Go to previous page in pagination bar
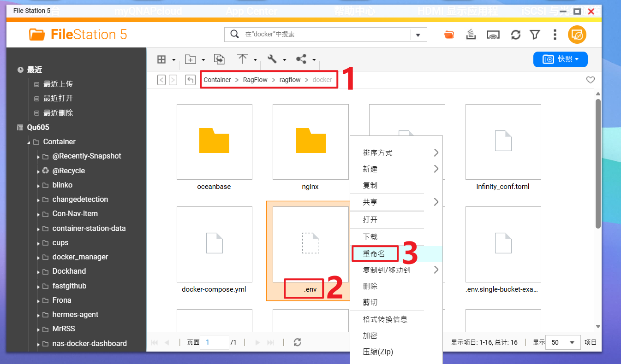 [167, 342]
